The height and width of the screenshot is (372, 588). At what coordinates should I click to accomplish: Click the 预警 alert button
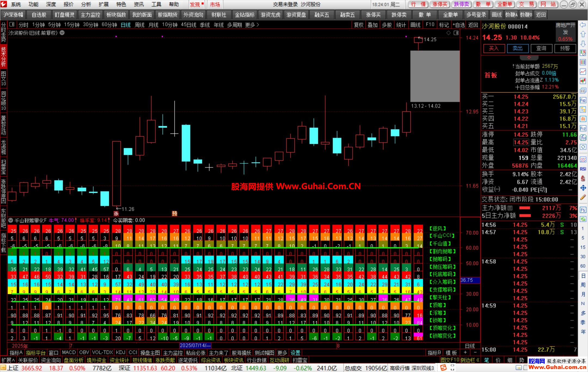click(x=565, y=48)
